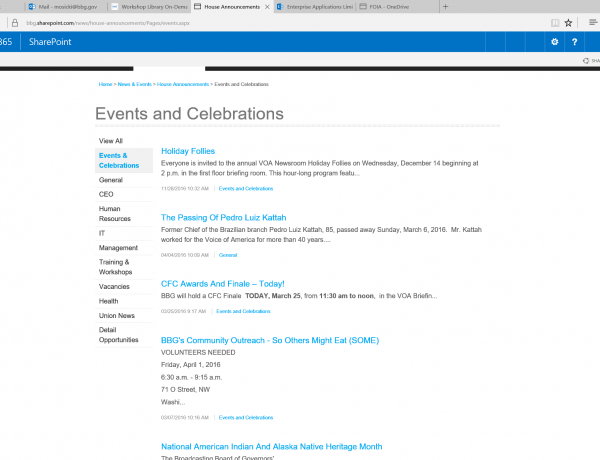Image resolution: width=600 pixels, height=460 pixels.
Task: Switch to the Workshop Library tab
Action: [x=150, y=7]
